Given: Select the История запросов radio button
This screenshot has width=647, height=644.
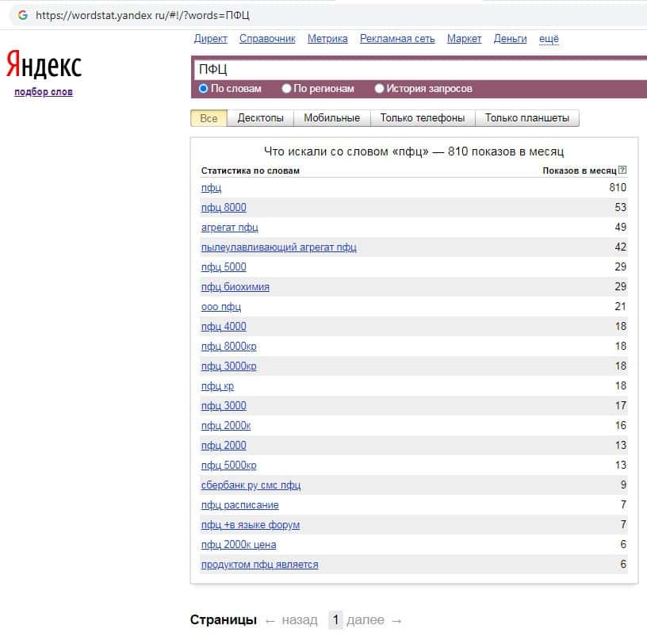Looking at the screenshot, I should [x=380, y=89].
